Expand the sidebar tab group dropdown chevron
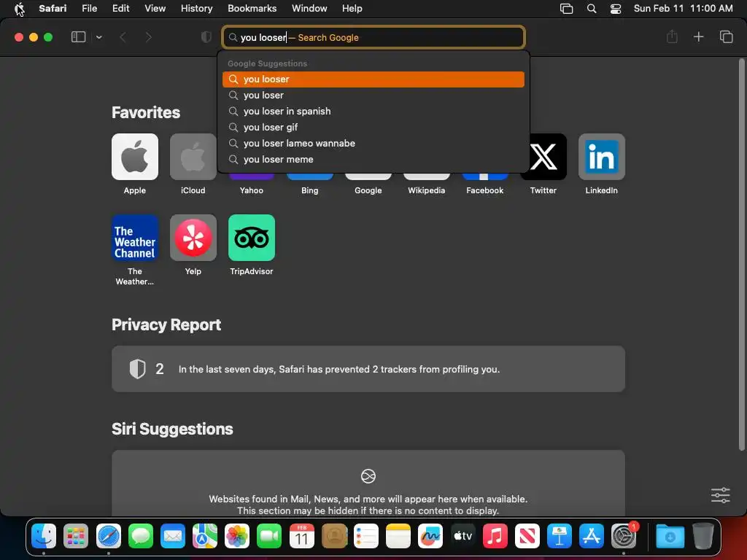Viewport: 747px width, 560px height. (x=99, y=37)
